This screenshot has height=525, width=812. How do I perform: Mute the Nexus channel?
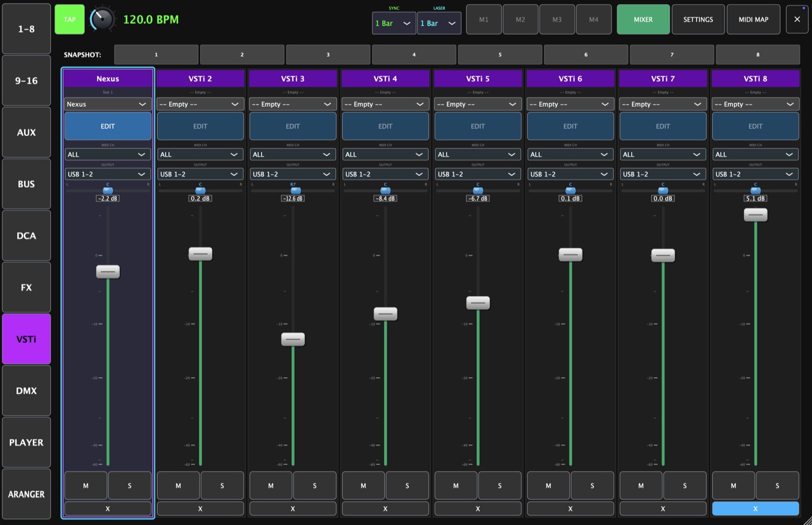(x=86, y=485)
